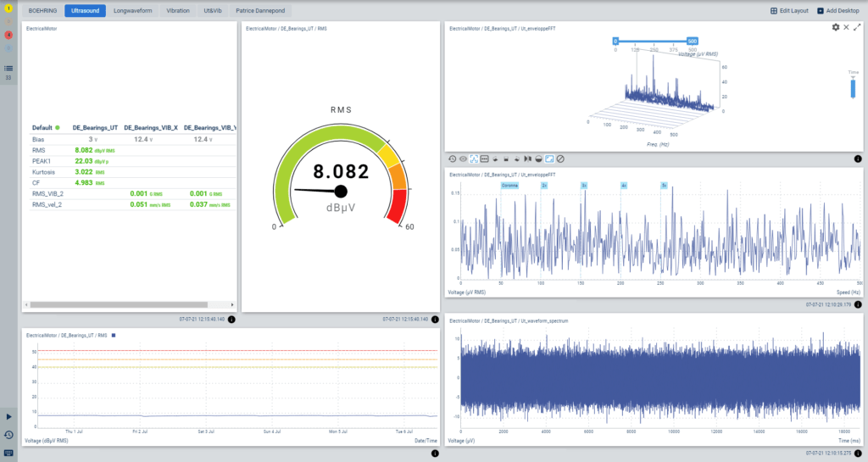Expand the Ut_enveloppeFFT panel to fullscreen
The image size is (868, 462).
click(x=857, y=27)
